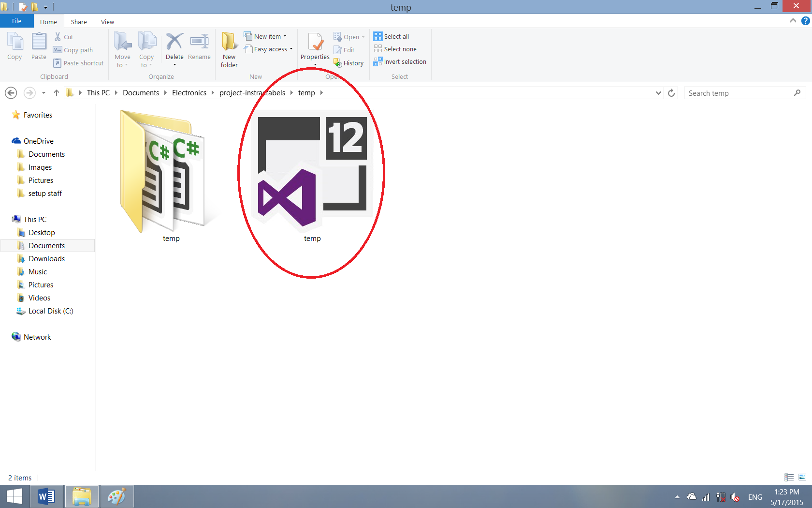Click Electronics in the address path
Image resolution: width=812 pixels, height=508 pixels.
[x=189, y=93]
